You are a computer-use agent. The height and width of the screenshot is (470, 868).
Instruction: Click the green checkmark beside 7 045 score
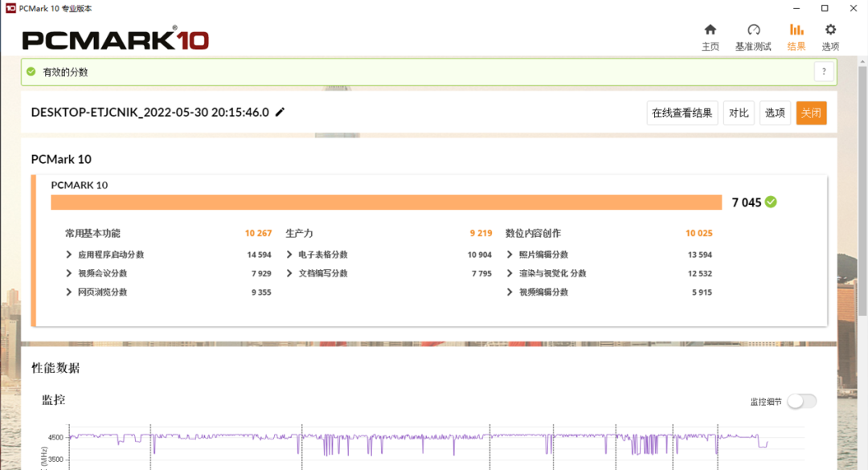pyautogui.click(x=771, y=202)
